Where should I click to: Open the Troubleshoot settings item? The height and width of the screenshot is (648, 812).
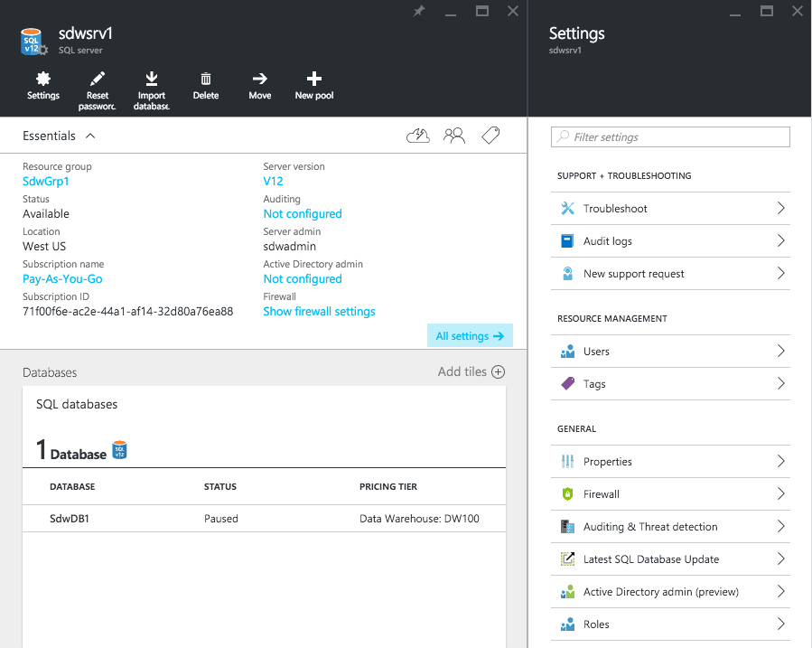tap(670, 208)
